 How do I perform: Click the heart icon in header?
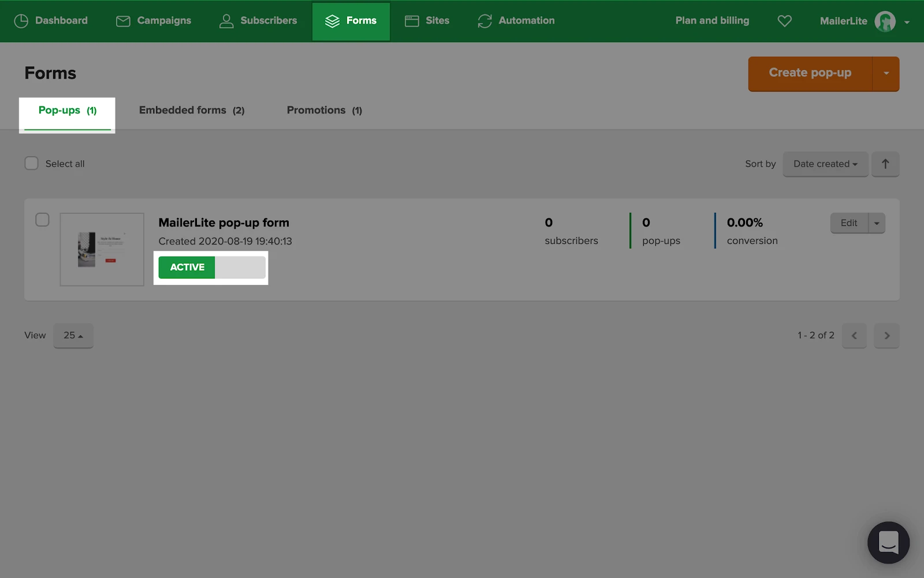pos(784,21)
